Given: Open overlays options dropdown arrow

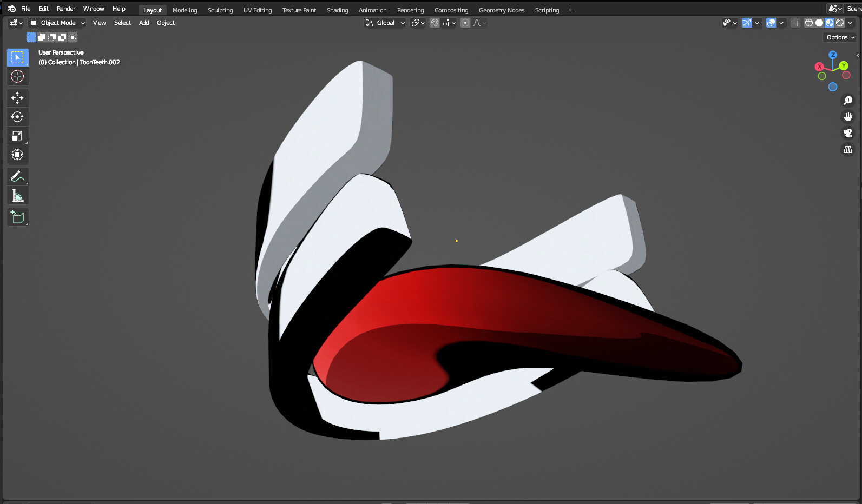Looking at the screenshot, I should tap(781, 23).
